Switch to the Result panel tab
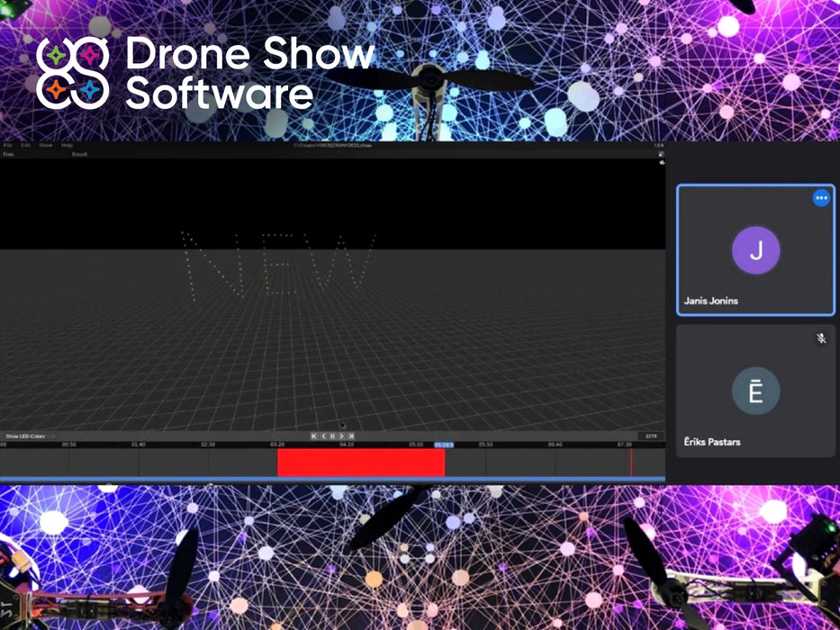The image size is (840, 630). pyautogui.click(x=79, y=155)
